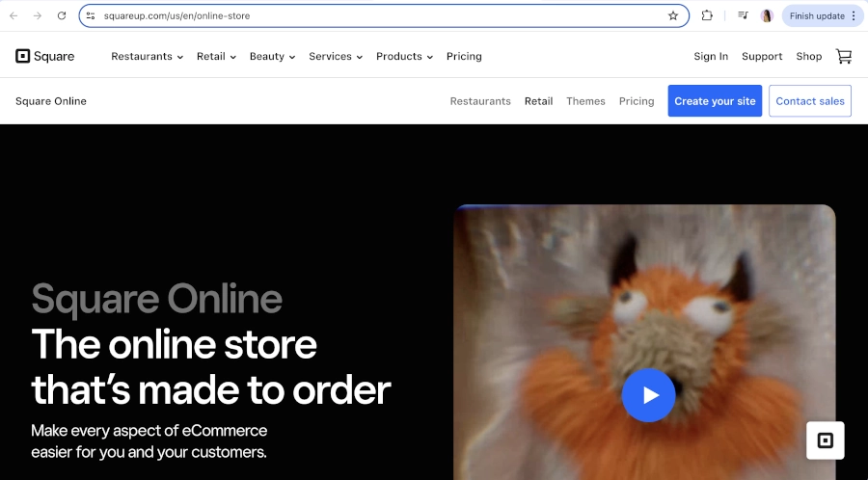Image resolution: width=868 pixels, height=480 pixels.
Task: Expand the Retail dropdown in main nav
Action: coord(216,56)
